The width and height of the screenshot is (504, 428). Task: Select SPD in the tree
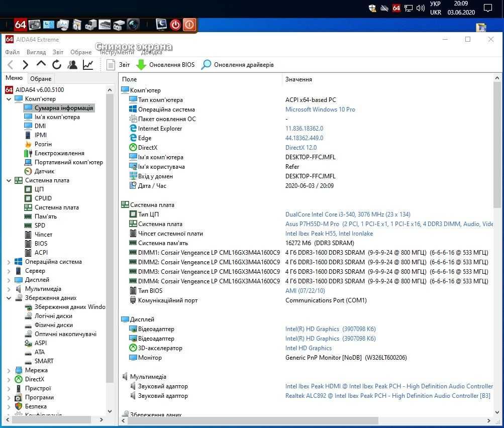pos(40,225)
